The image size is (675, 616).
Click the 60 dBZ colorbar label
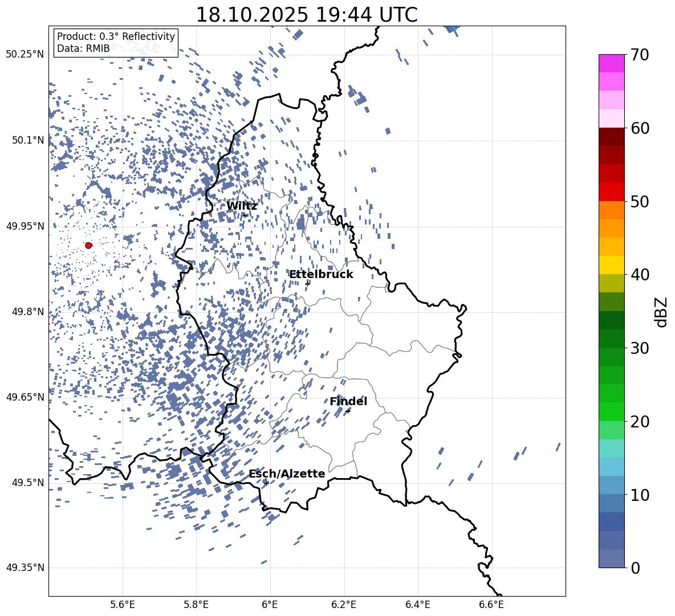[x=640, y=128]
